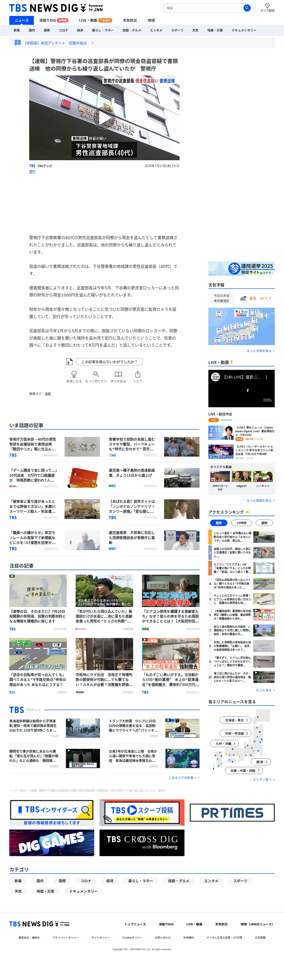Select the 深掘りDIG tab
This screenshot has width=284, height=980.
[54, 21]
